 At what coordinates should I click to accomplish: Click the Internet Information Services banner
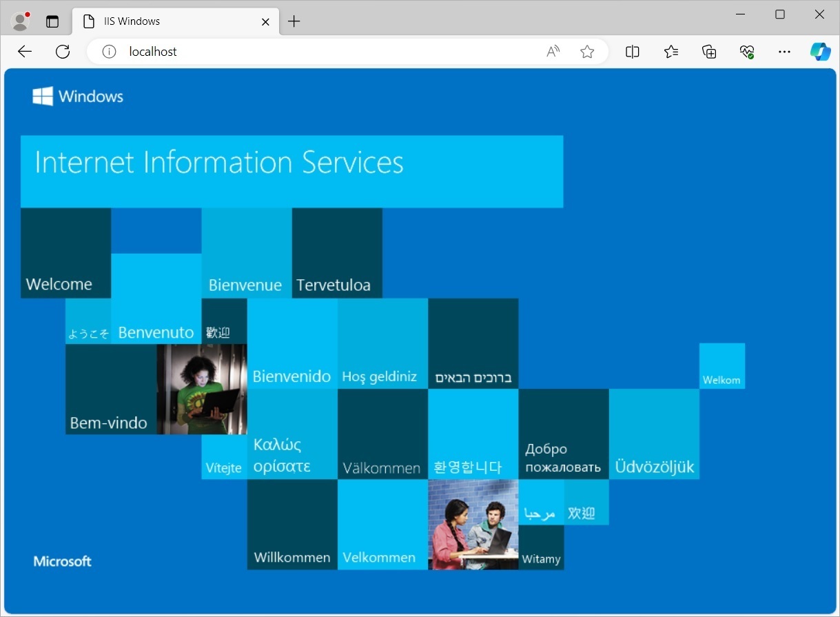point(291,171)
